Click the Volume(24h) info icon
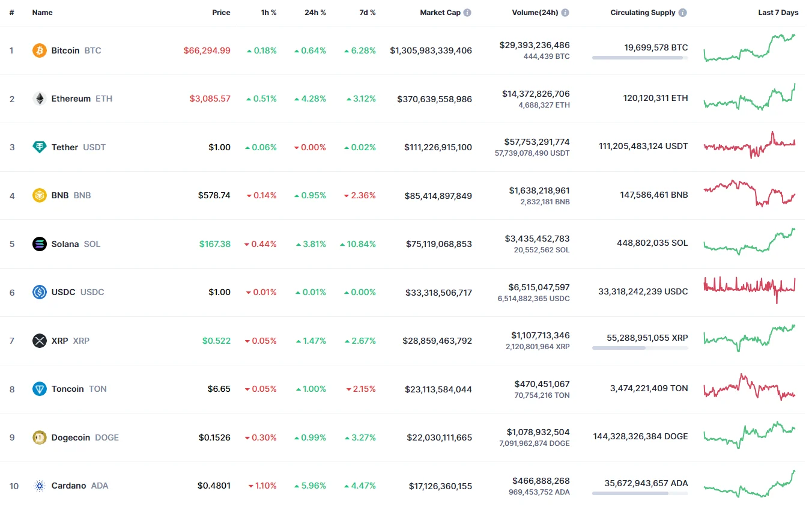 pyautogui.click(x=565, y=13)
